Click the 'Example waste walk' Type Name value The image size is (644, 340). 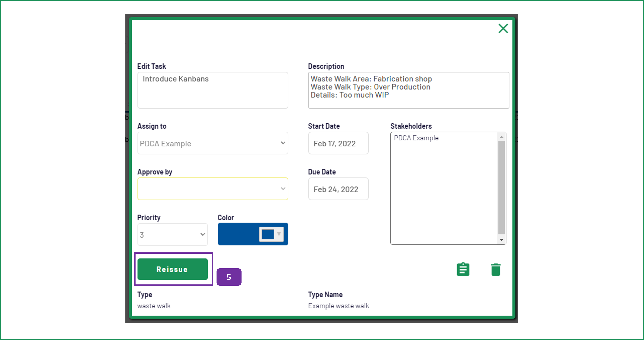pos(338,306)
